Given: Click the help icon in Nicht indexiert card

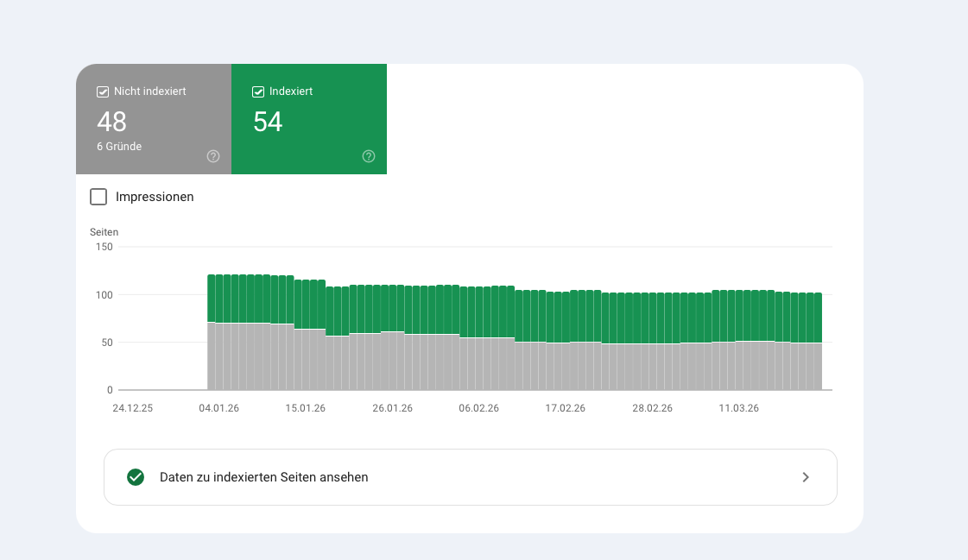Looking at the screenshot, I should (x=213, y=156).
